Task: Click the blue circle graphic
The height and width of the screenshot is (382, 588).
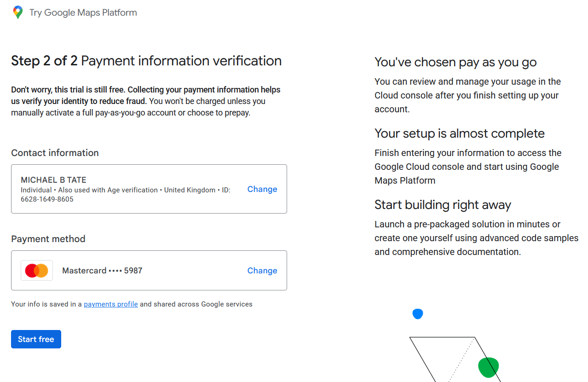Action: coord(417,313)
